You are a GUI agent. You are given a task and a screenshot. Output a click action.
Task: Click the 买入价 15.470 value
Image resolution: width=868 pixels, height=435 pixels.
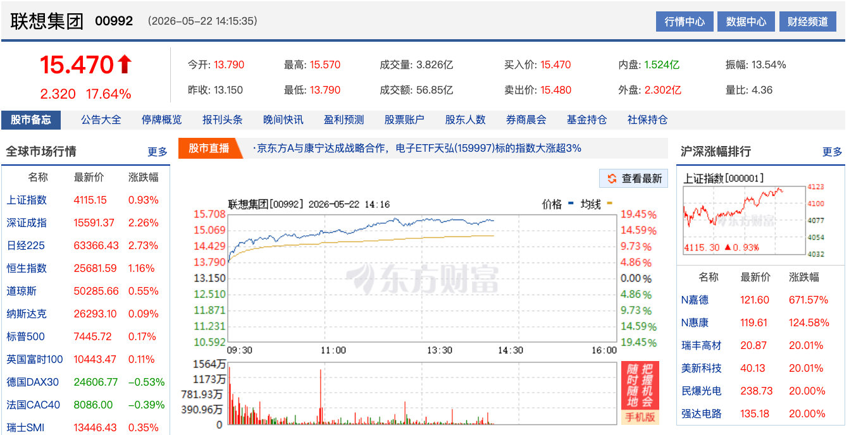coord(555,64)
